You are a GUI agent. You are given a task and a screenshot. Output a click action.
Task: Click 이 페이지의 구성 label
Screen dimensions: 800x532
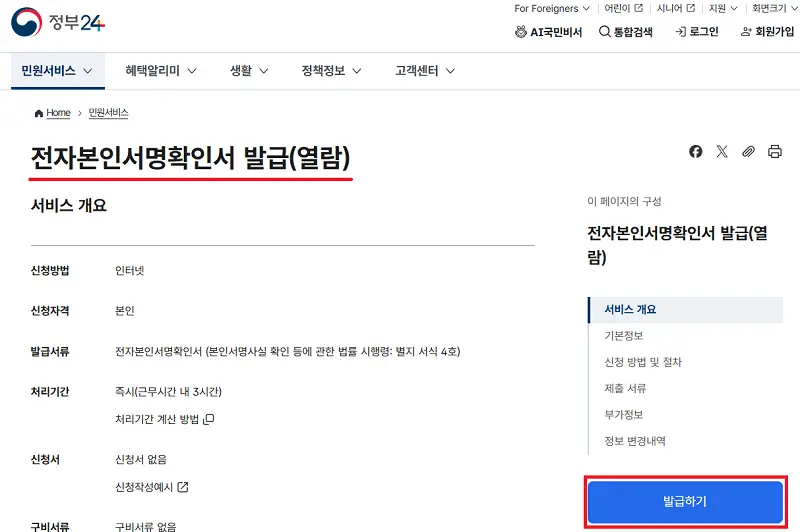pyautogui.click(x=624, y=201)
